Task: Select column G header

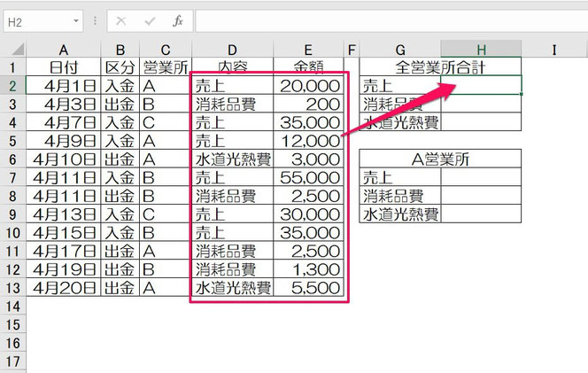Action: (x=400, y=49)
